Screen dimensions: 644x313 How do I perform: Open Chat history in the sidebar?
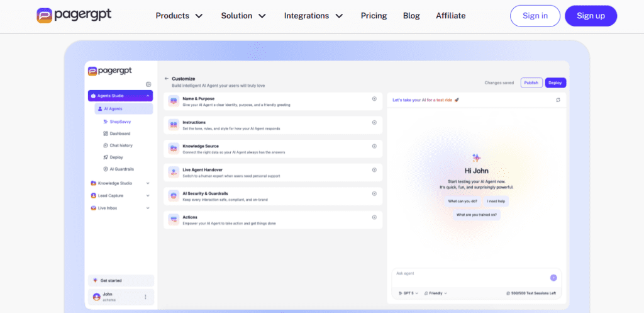(118, 145)
